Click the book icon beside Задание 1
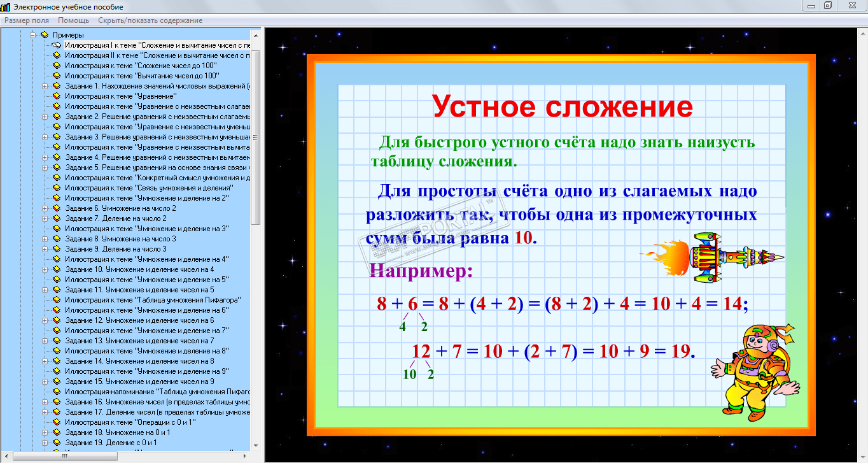868x463 pixels. [x=56, y=86]
